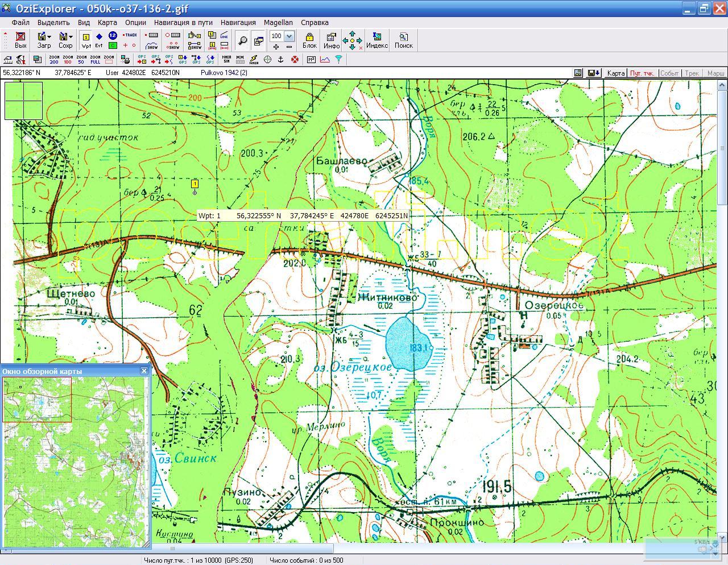Open the zoom percentage dropdown showing 100
This screenshot has height=565, width=728.
(289, 36)
